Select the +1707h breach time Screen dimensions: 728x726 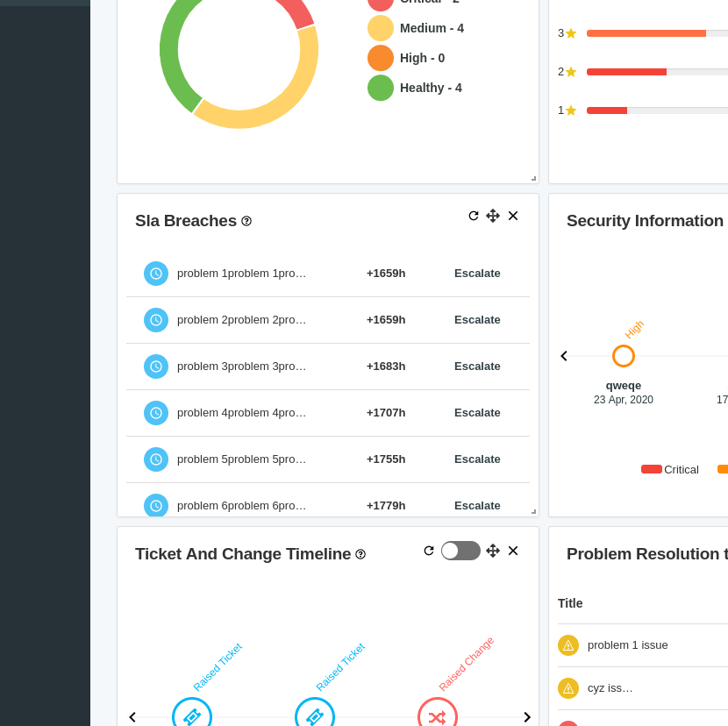tap(386, 413)
